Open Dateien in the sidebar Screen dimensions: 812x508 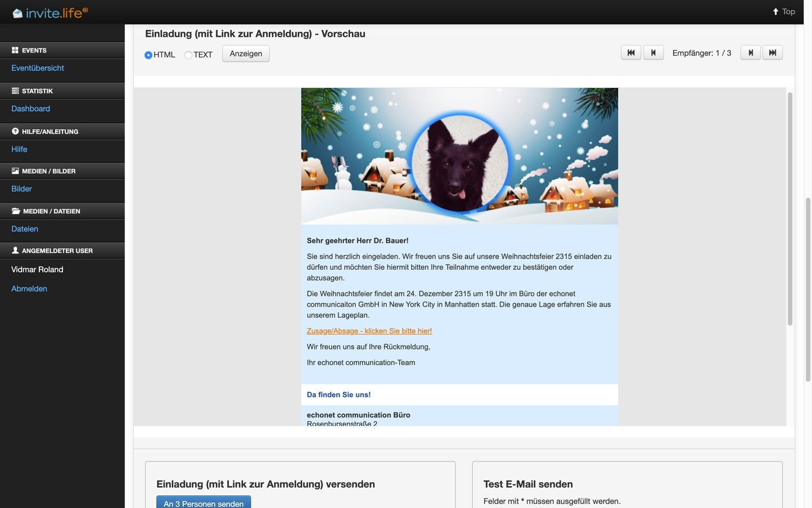[25, 229]
